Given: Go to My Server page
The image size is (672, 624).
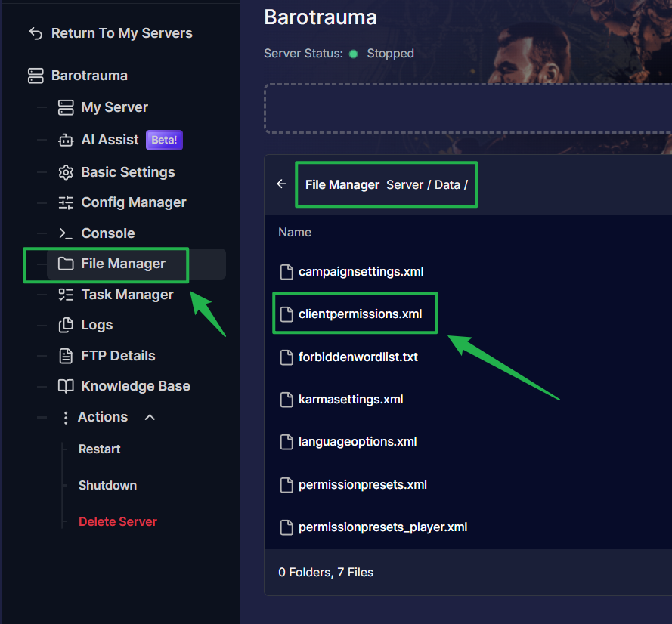Looking at the screenshot, I should pyautogui.click(x=114, y=107).
